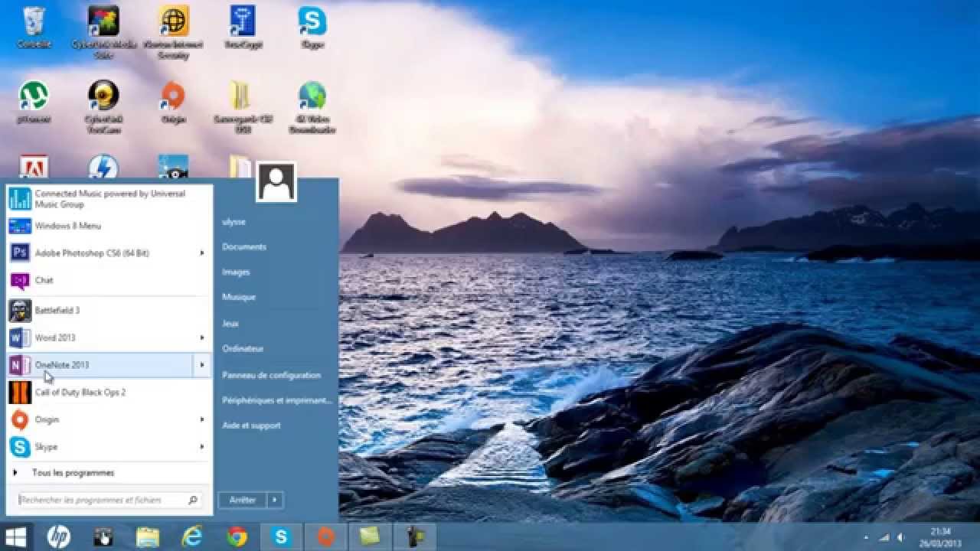Screen dimensions: 980x551
Task: Click the search magnifier icon
Action: point(193,500)
